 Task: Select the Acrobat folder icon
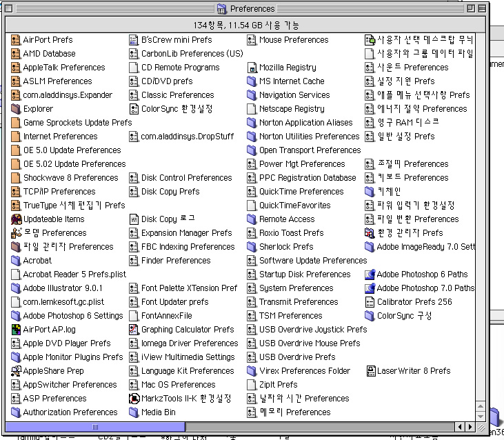[17, 261]
